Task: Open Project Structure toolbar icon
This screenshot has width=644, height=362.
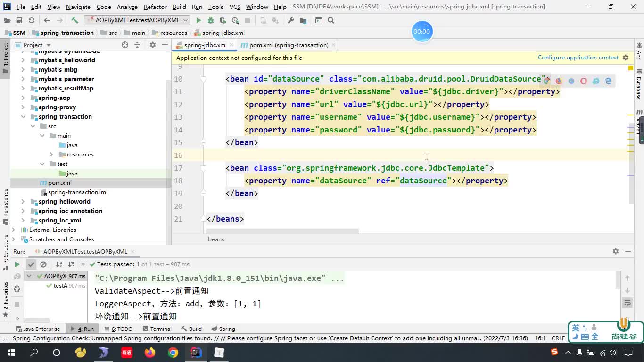Action: [x=303, y=20]
